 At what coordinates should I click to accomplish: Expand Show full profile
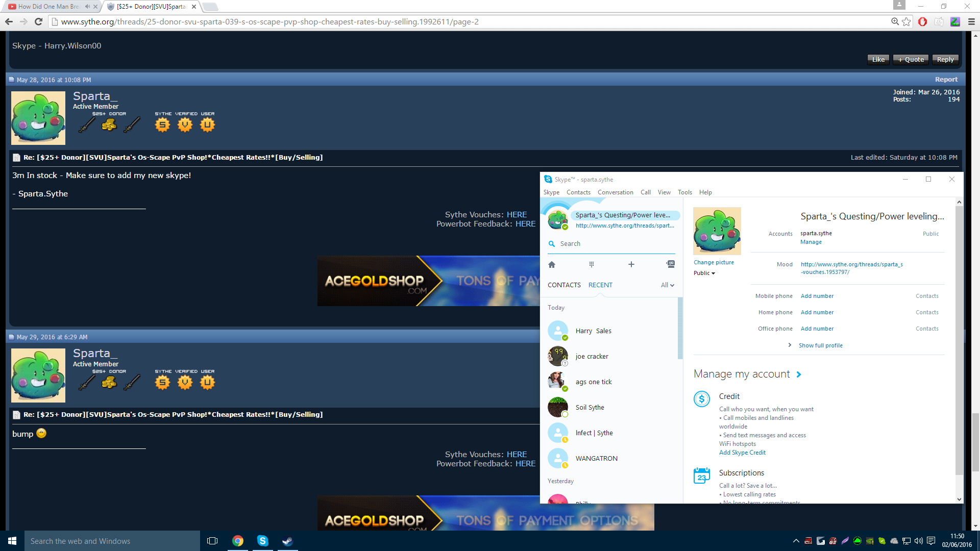click(820, 345)
